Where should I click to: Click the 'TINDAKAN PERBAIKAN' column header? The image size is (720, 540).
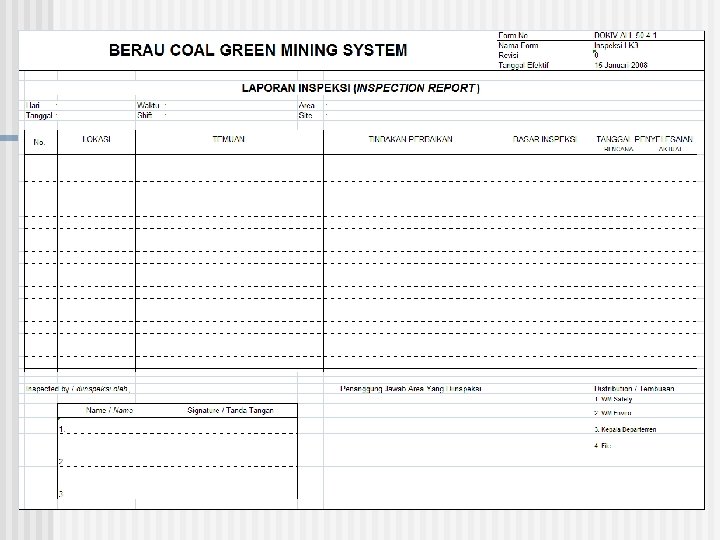(411, 139)
